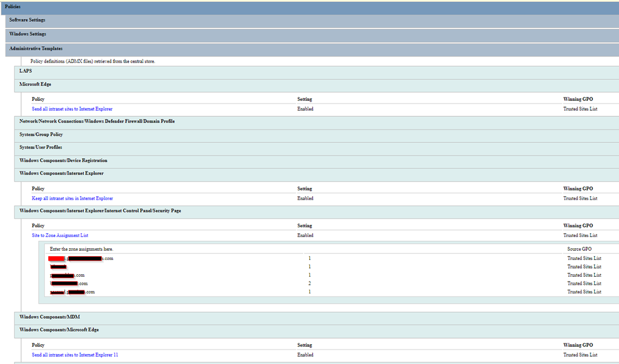Click Enabled for Send all intranet sites to Internet Explorer 11
Image resolution: width=619 pixels, height=364 pixels.
pos(305,355)
